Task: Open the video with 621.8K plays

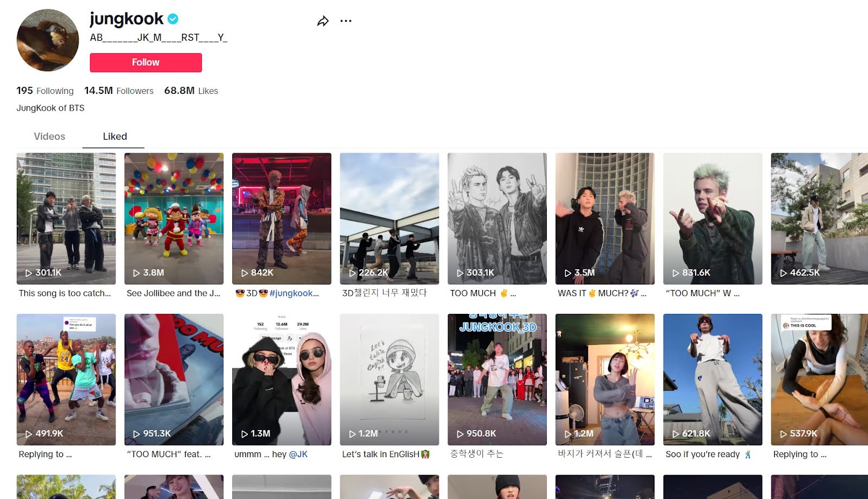Action: pos(713,380)
